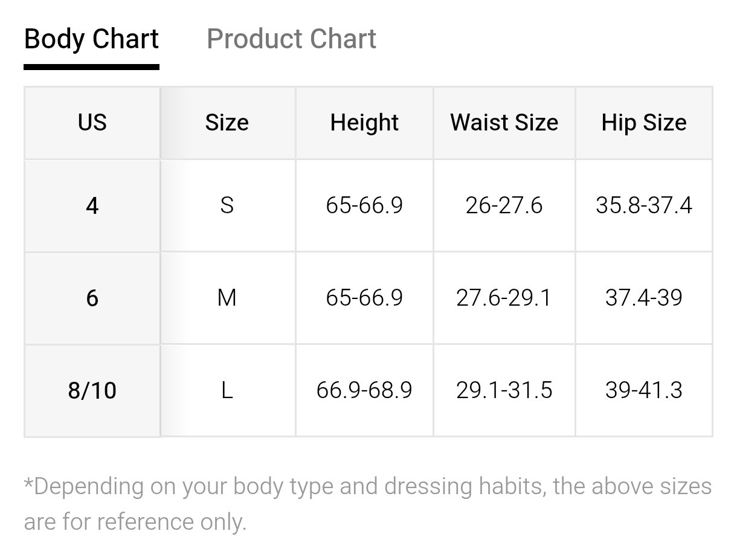
Task: Select the US size 6 cell
Action: click(92, 298)
